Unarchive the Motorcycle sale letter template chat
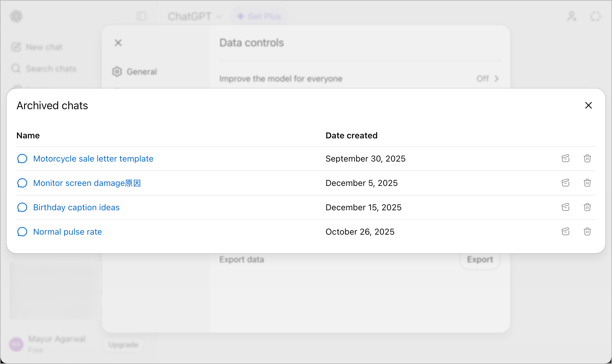This screenshot has height=364, width=612. pyautogui.click(x=566, y=159)
